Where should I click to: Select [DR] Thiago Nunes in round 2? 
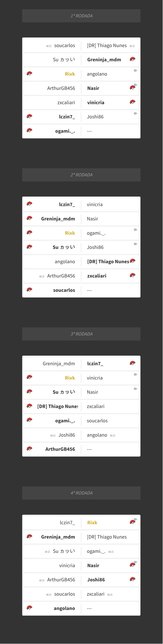[x=108, y=262]
